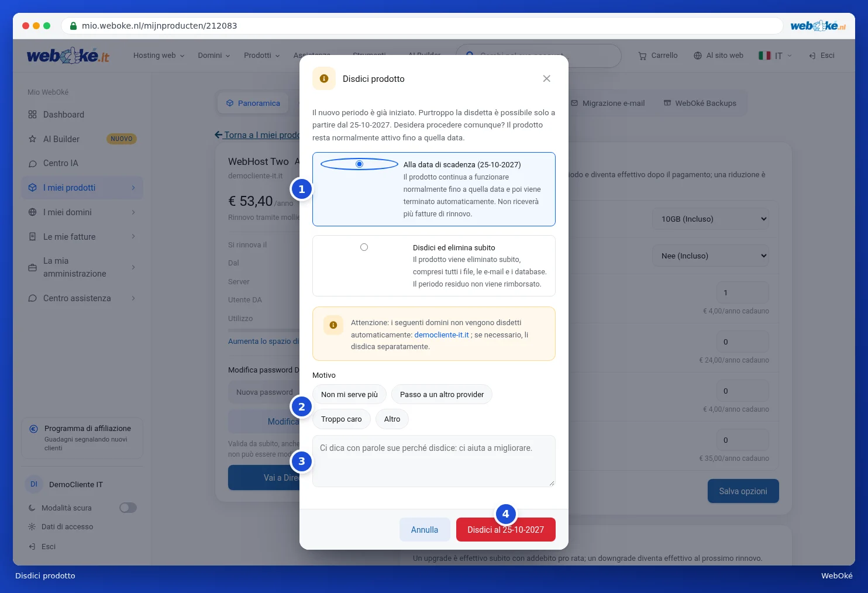868x593 pixels.
Task: Open Centro assistenza in the sidebar
Action: click(82, 298)
